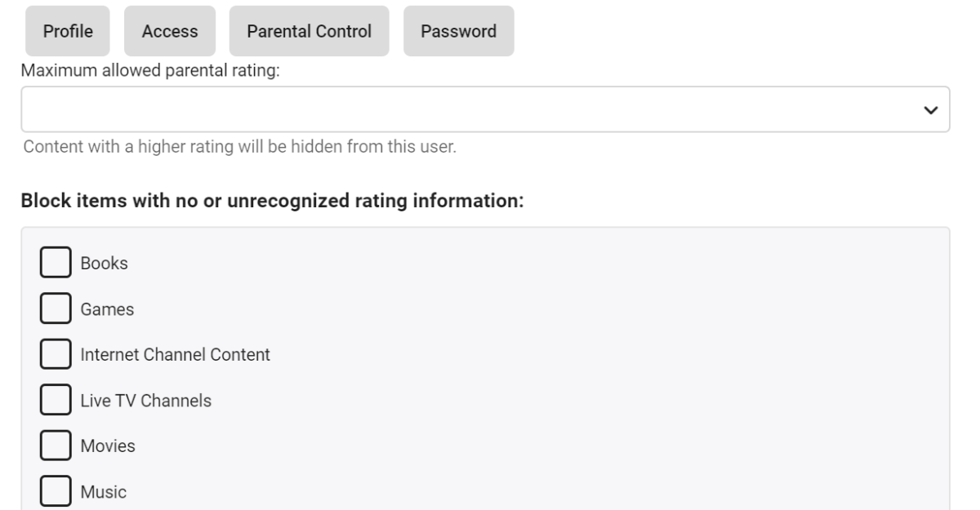Image resolution: width=980 pixels, height=510 pixels.
Task: Click the "Books" label text
Action: pyautogui.click(x=104, y=264)
